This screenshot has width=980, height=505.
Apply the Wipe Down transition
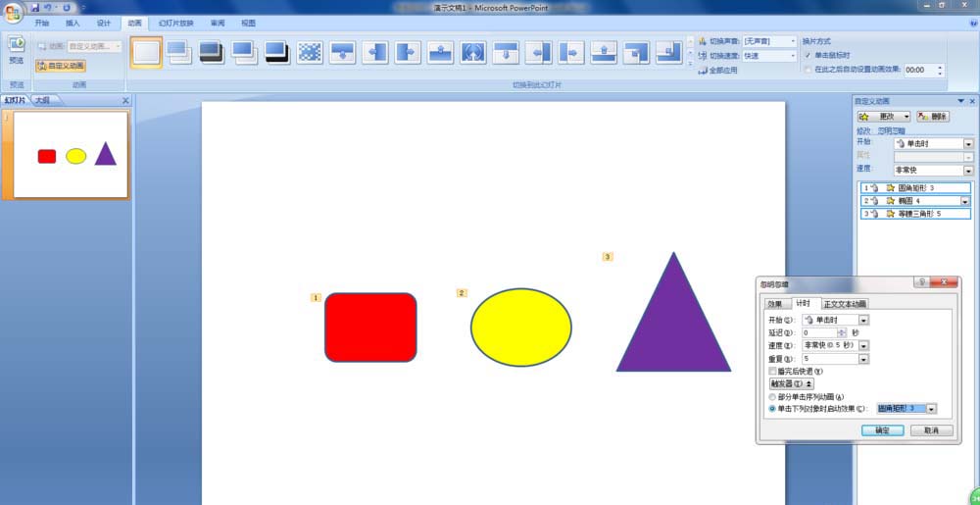pos(342,53)
